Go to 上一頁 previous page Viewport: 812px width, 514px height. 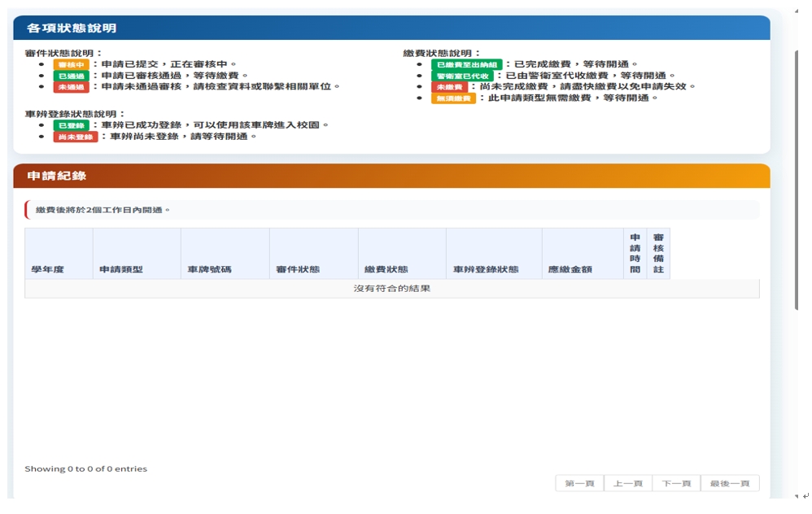click(628, 483)
